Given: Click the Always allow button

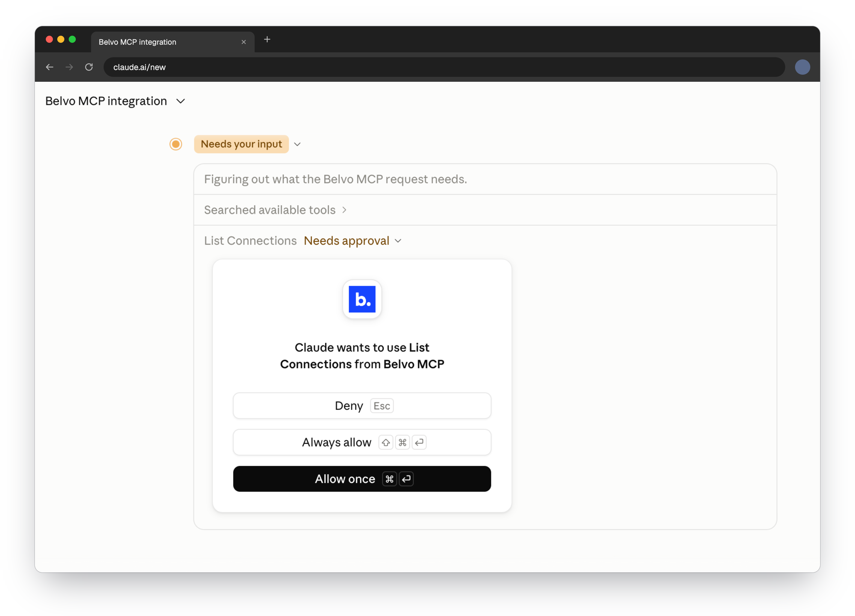Looking at the screenshot, I should click(x=362, y=442).
